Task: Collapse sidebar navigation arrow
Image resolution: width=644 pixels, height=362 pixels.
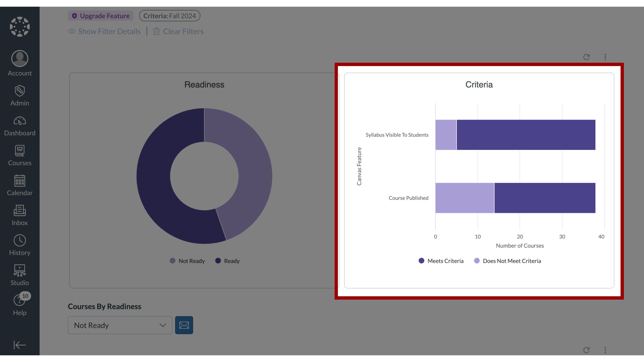Action: (x=19, y=345)
